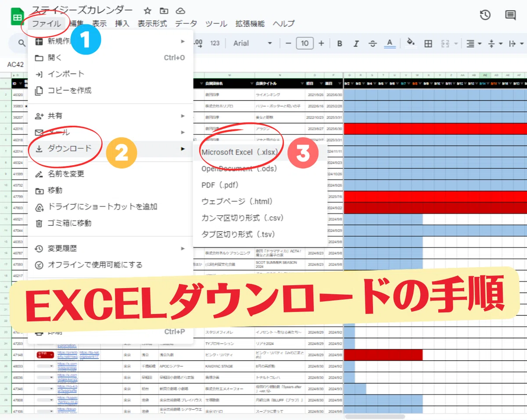Select コピーを作成 menu entry
This screenshot has width=527, height=420.
point(110,91)
